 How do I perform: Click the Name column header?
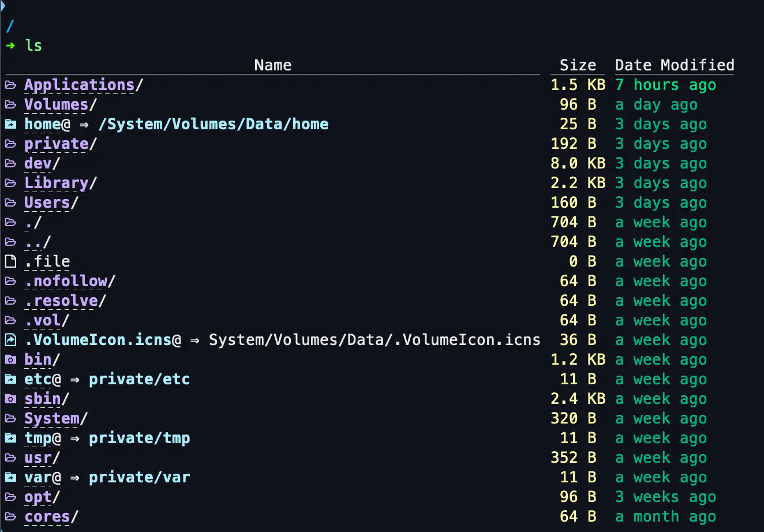pos(272,65)
